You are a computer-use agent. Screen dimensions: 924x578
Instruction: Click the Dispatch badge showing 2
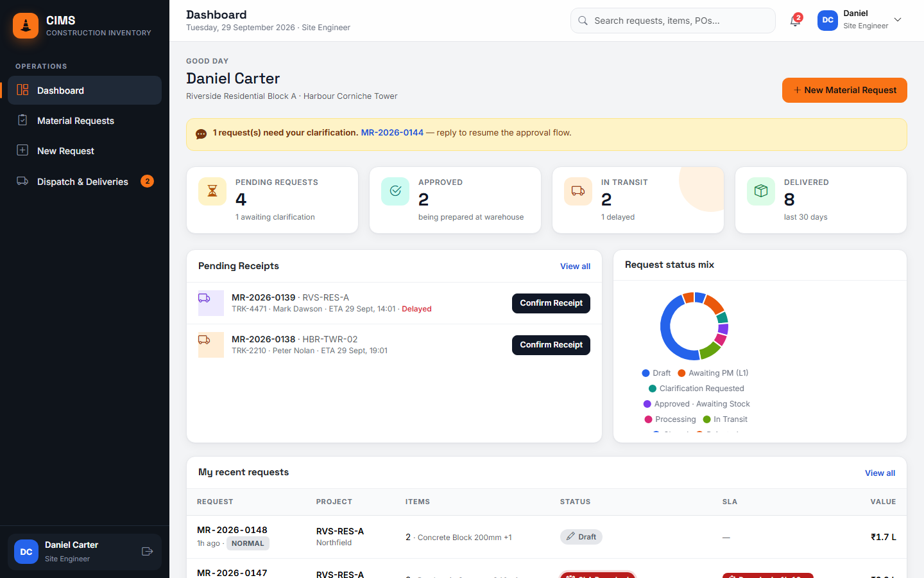[x=147, y=181]
